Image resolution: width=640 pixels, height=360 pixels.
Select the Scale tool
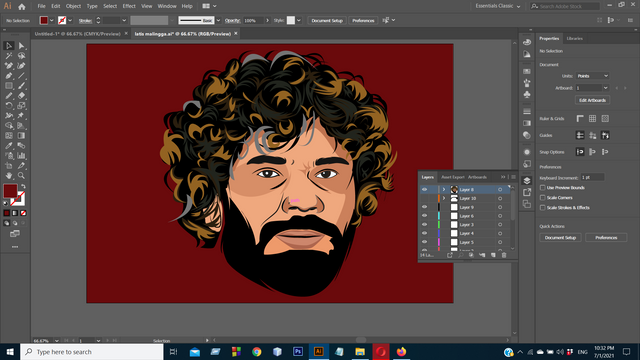point(21,106)
